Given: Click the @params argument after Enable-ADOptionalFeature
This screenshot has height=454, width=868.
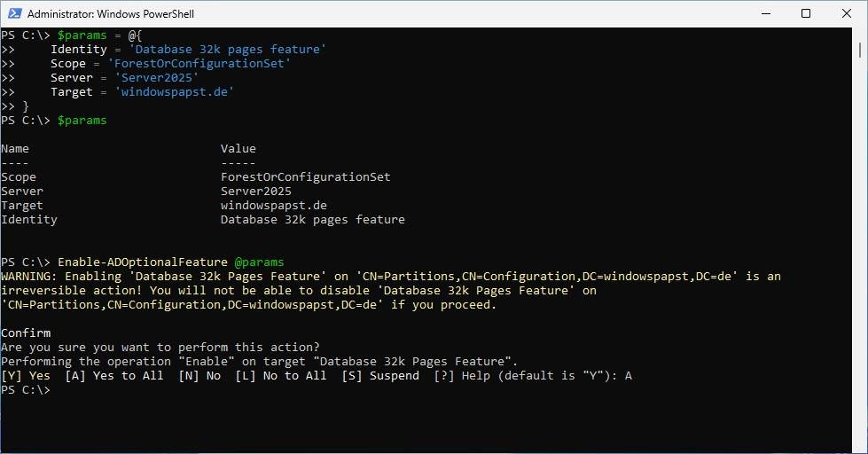Looking at the screenshot, I should click(x=259, y=262).
